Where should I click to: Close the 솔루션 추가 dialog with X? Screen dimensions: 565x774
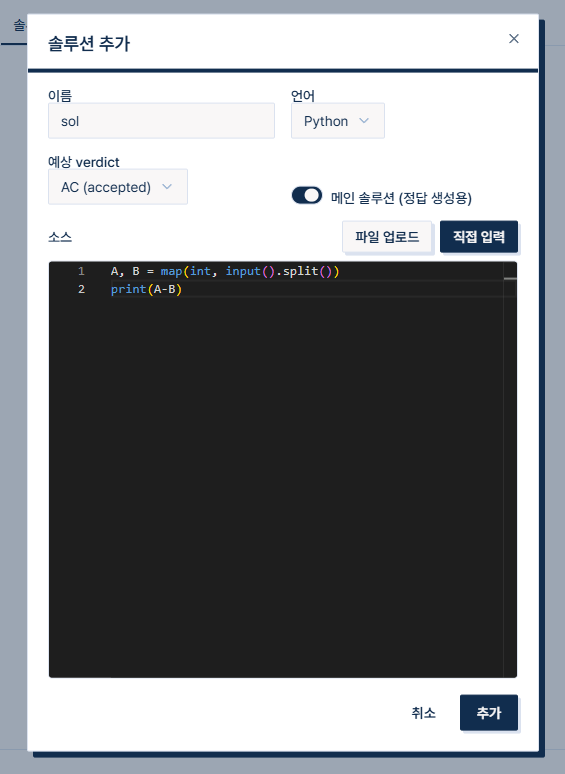(x=514, y=39)
